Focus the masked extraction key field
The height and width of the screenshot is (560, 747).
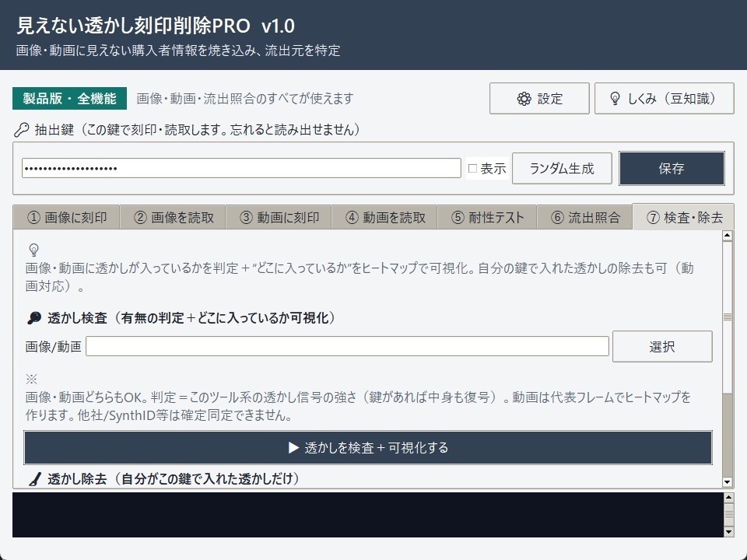241,168
